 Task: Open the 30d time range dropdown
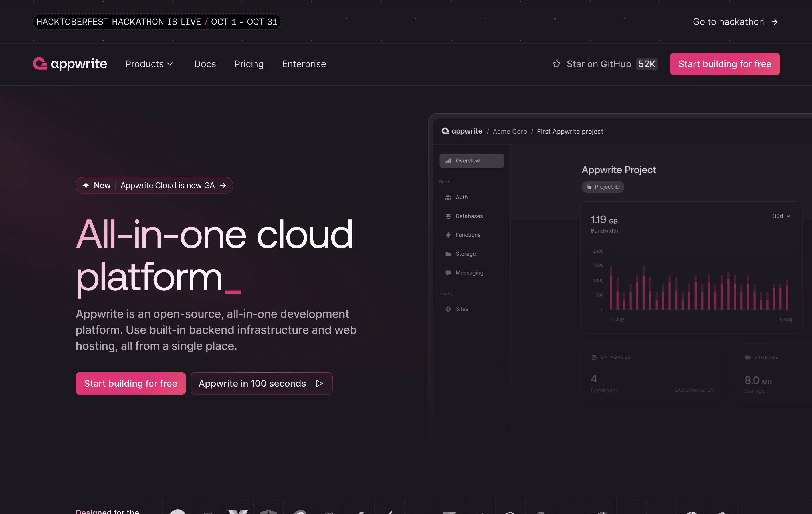pos(781,216)
